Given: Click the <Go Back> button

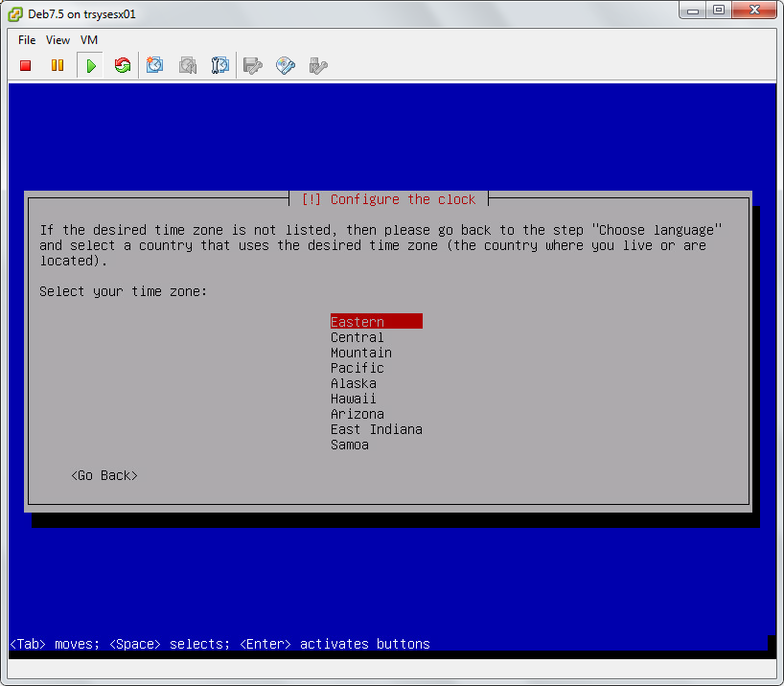Looking at the screenshot, I should 104,475.
